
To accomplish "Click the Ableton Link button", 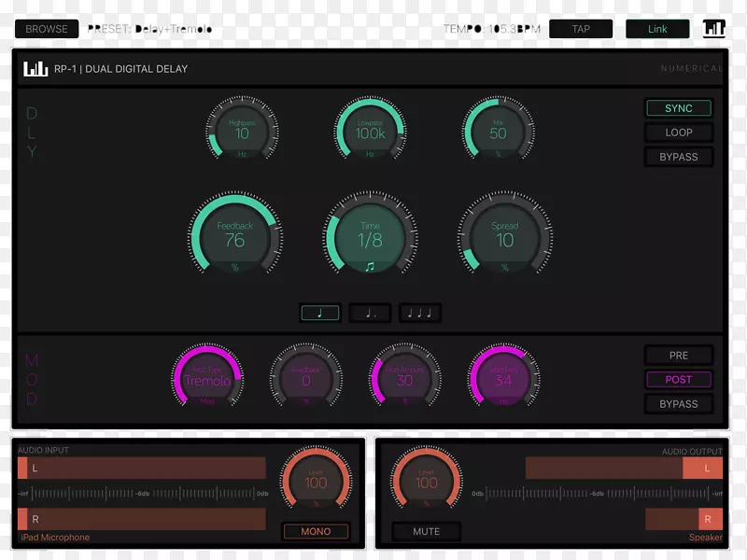I will [x=657, y=29].
